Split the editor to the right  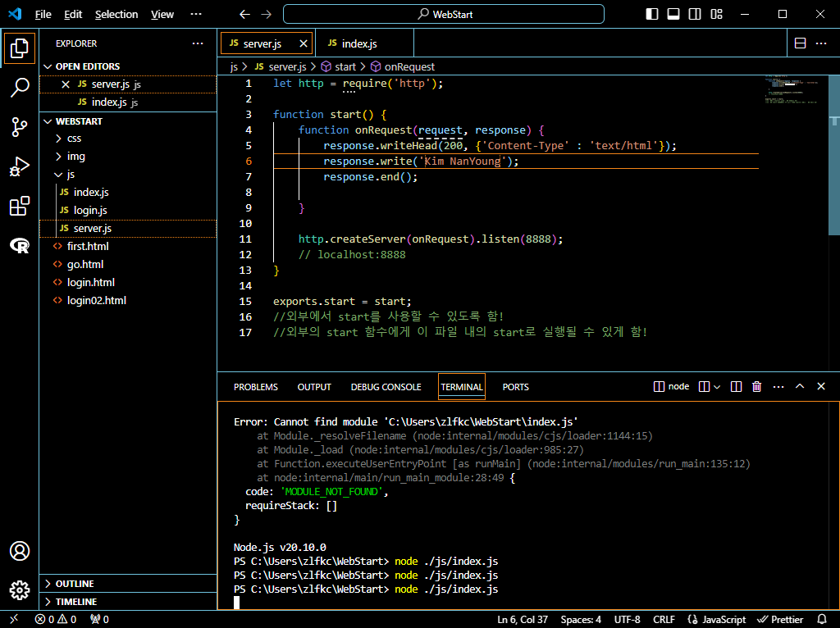pyautogui.click(x=801, y=43)
